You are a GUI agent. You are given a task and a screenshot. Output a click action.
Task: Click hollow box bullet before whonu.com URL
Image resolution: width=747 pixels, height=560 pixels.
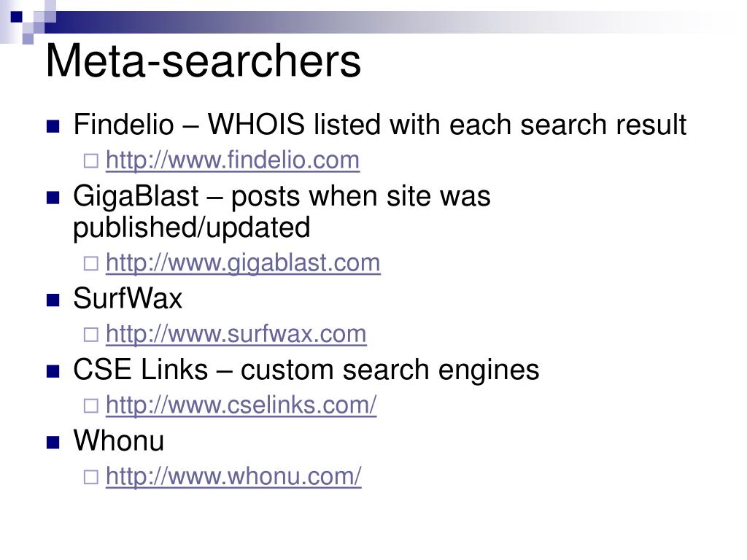pos(90,477)
